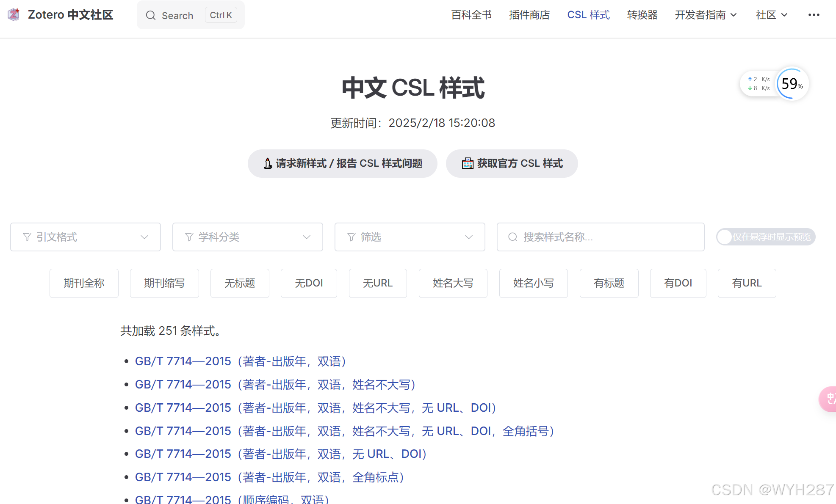Toggle 仅在悬浮时显示预览 switch
836x504 pixels.
pyautogui.click(x=765, y=237)
